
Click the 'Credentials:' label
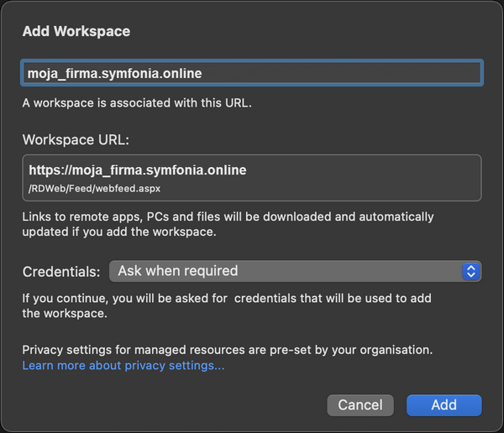61,271
